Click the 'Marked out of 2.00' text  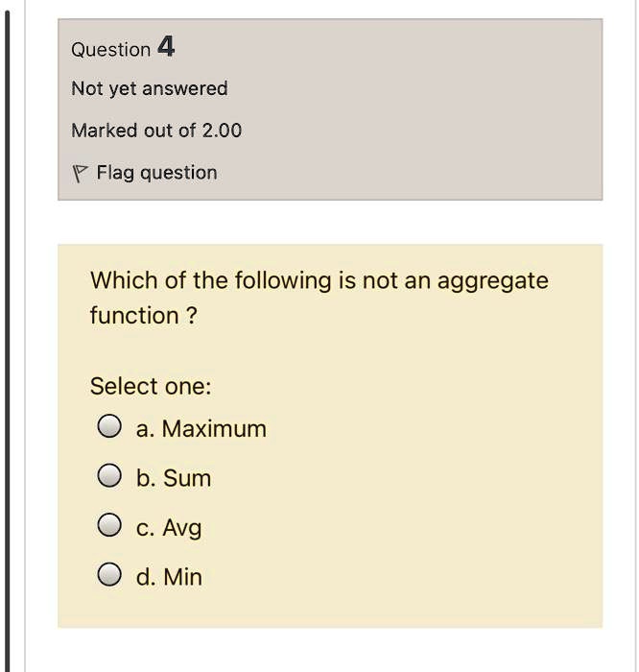(156, 131)
